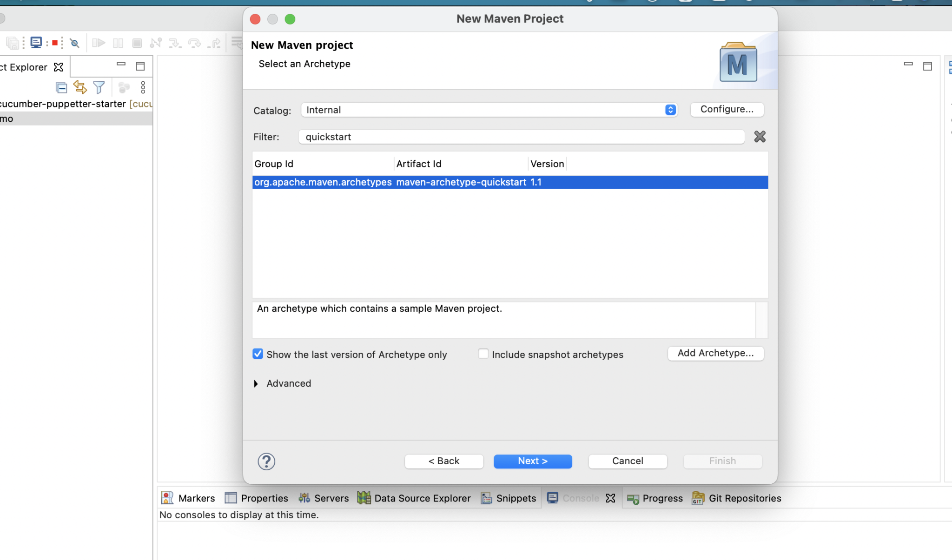Viewport: 952px width, 560px height.
Task: Click the Collapse All icon in Project Explorer
Action: pos(62,87)
